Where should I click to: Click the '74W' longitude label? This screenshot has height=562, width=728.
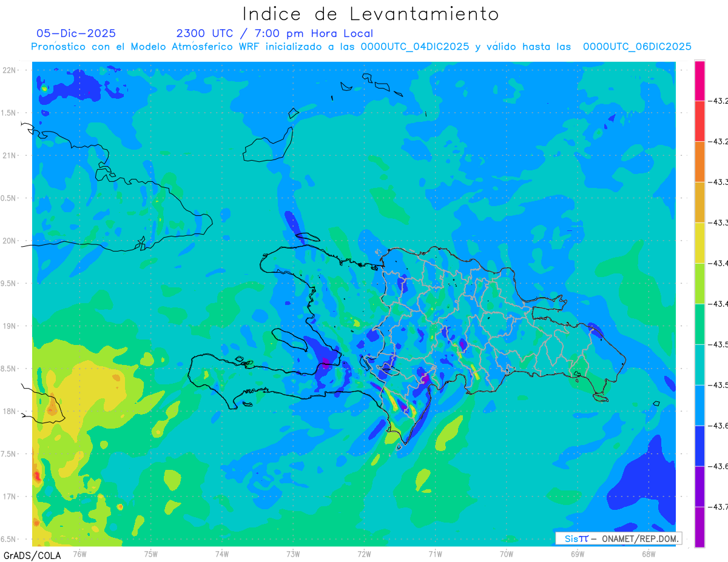222,554
